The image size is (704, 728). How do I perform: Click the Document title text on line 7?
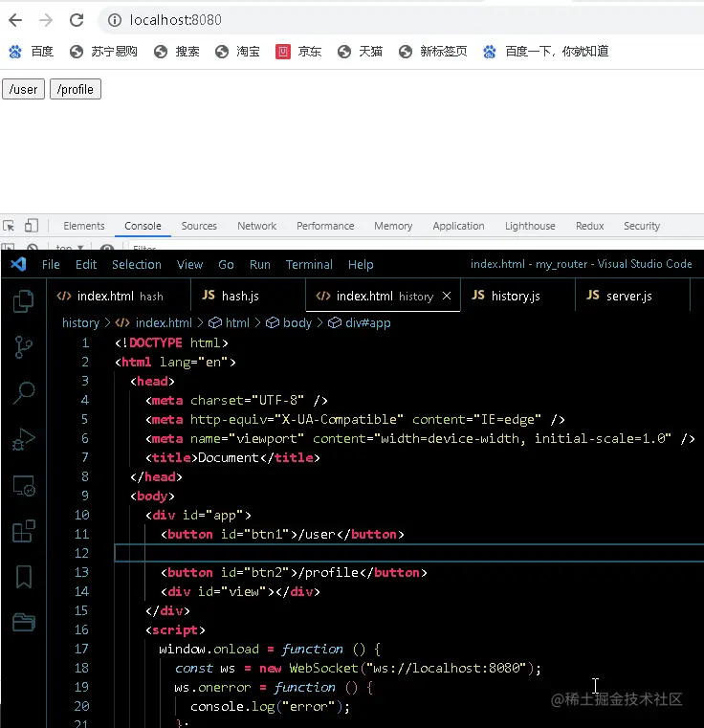(x=228, y=458)
